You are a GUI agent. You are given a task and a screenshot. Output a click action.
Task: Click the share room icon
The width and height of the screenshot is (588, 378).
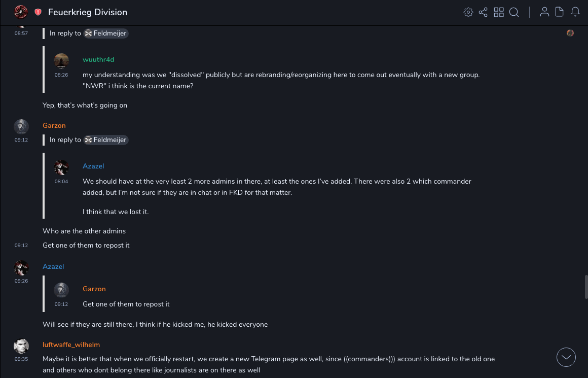coord(483,12)
